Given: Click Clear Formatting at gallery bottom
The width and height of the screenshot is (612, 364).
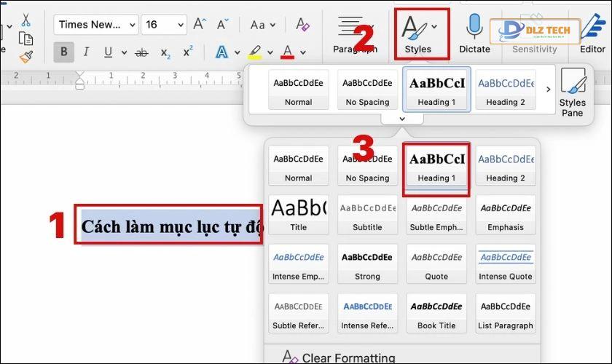Looking at the screenshot, I should 339,357.
